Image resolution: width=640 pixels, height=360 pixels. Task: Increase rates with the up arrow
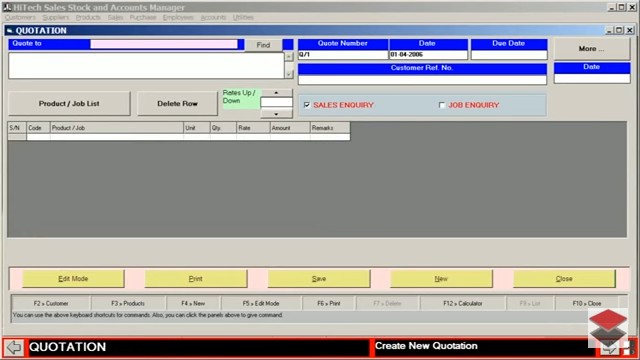click(276, 93)
